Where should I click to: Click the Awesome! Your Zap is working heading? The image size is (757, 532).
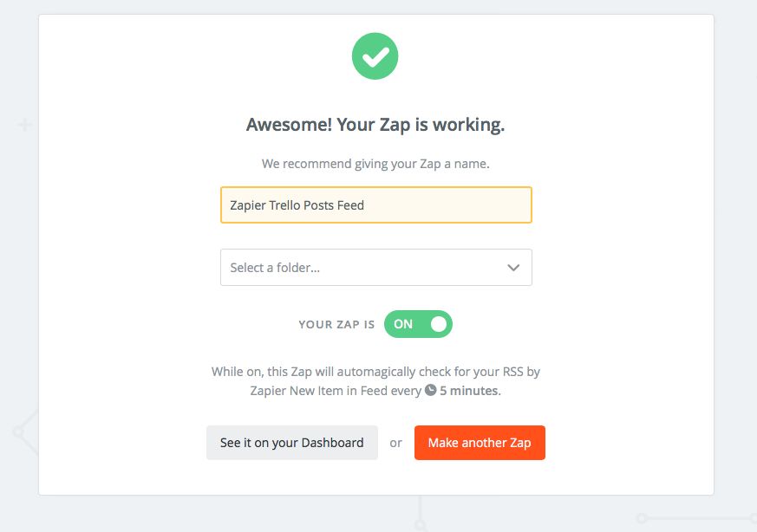click(375, 125)
